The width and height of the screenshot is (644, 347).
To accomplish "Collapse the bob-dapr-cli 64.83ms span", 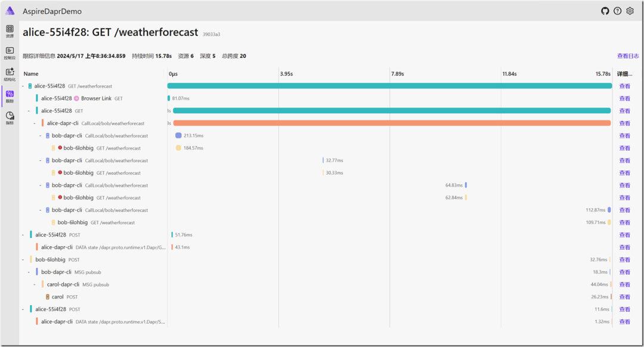I will coord(41,185).
